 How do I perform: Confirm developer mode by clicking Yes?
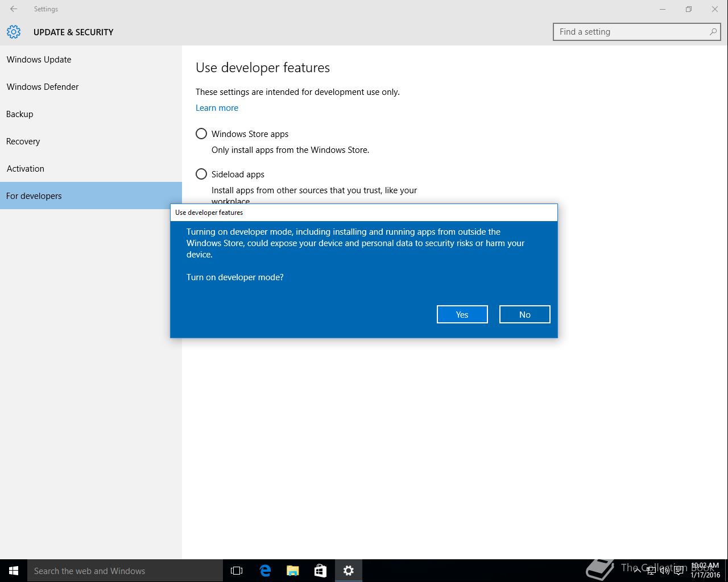[462, 314]
